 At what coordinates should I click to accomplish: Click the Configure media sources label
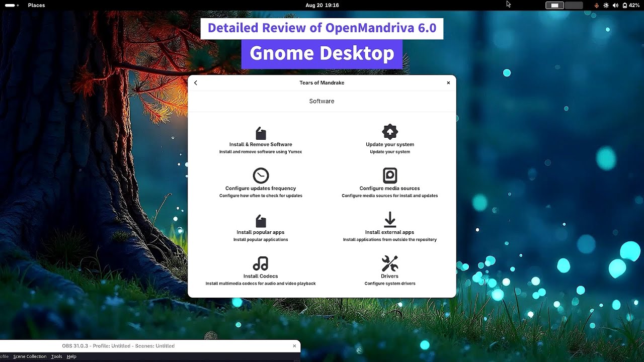point(390,189)
